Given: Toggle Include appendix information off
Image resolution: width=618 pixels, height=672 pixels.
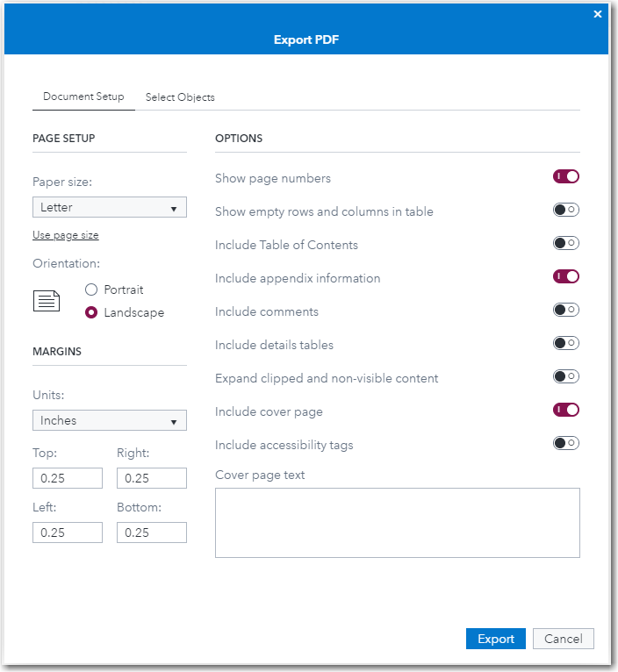Looking at the screenshot, I should [x=566, y=276].
